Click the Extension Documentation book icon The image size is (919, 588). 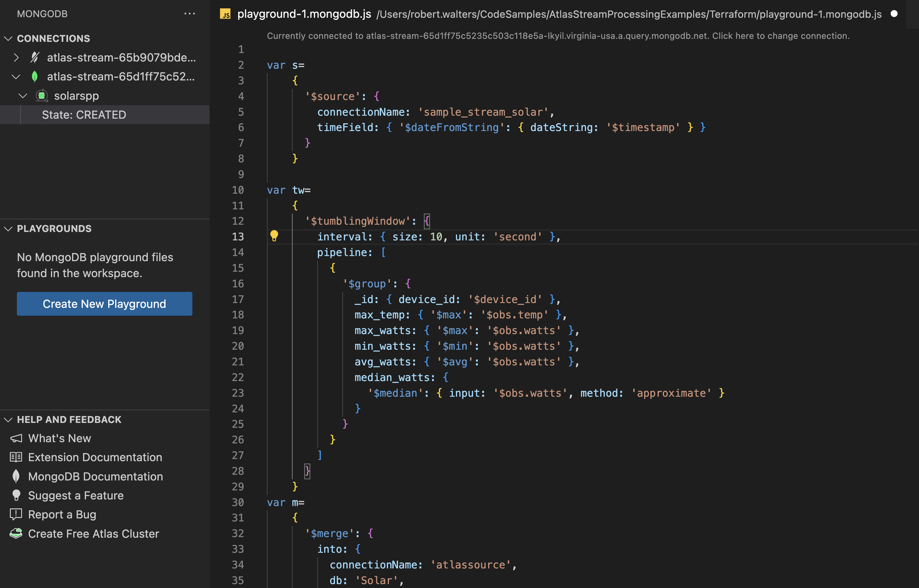(16, 457)
